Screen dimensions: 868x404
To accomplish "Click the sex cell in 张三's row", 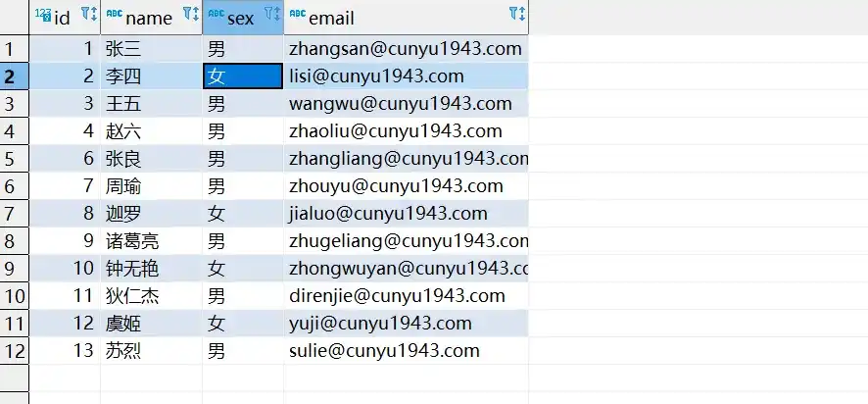I will pyautogui.click(x=243, y=49).
